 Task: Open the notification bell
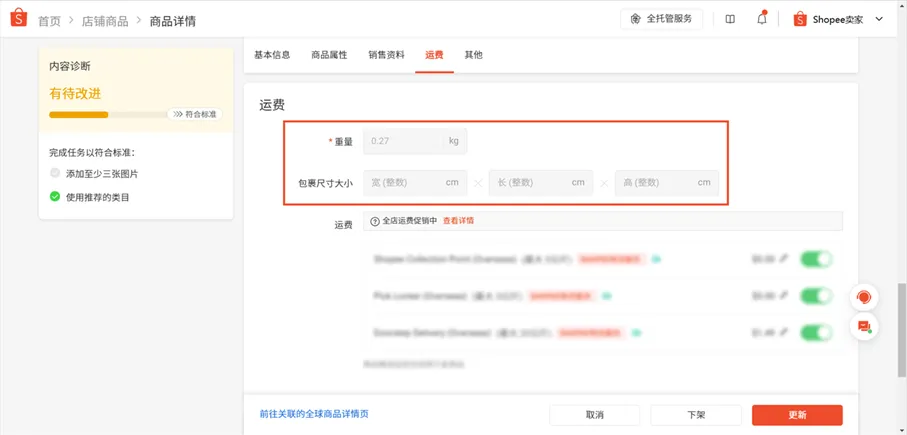point(762,19)
